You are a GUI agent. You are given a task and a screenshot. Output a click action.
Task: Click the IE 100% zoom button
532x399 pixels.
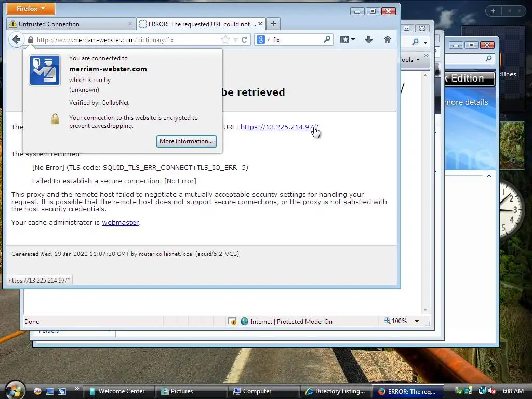395,321
